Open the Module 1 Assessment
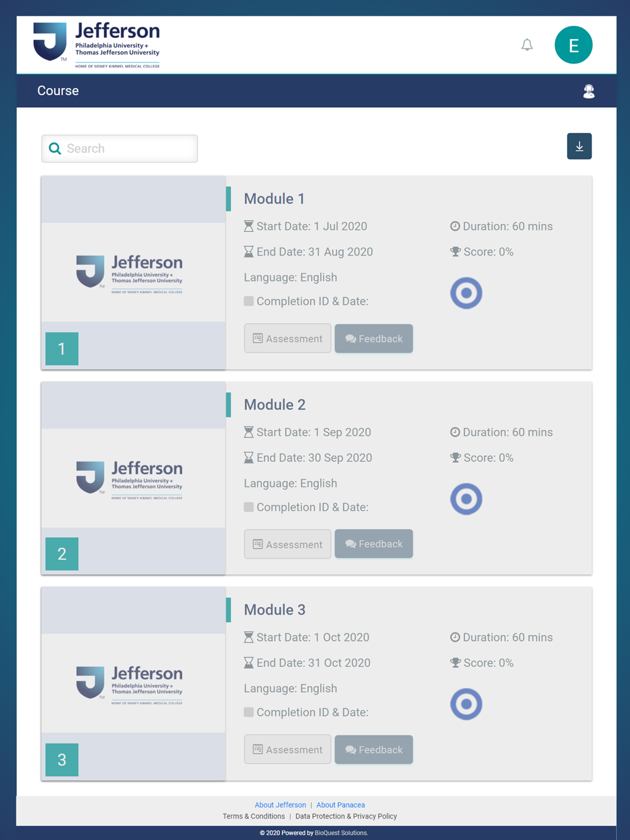This screenshot has width=630, height=840. tap(287, 339)
